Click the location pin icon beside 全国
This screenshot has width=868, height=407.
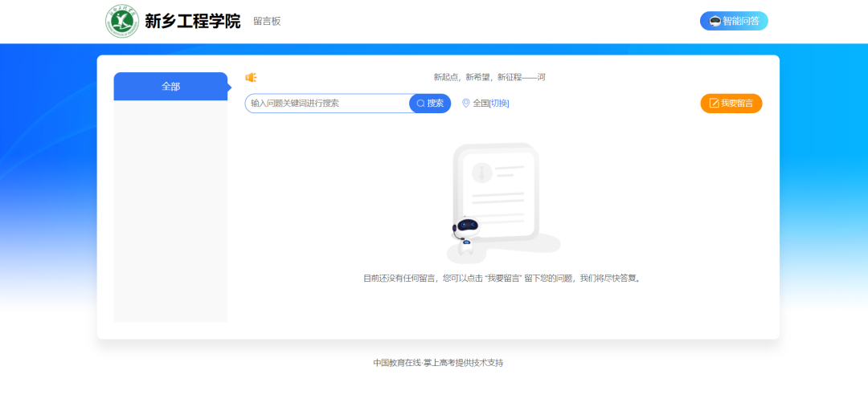point(466,103)
